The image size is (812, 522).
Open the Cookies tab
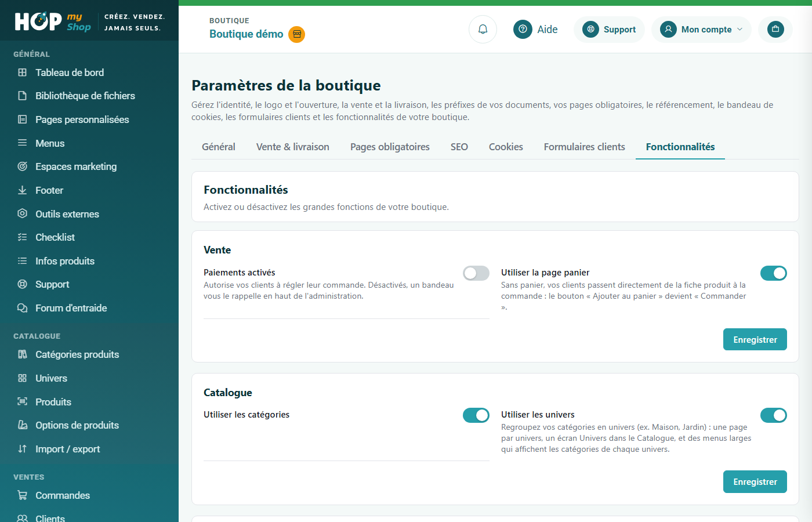coord(506,147)
